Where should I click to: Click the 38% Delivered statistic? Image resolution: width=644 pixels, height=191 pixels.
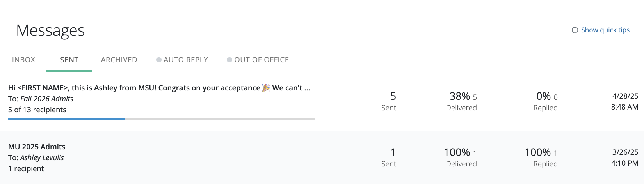point(461,101)
